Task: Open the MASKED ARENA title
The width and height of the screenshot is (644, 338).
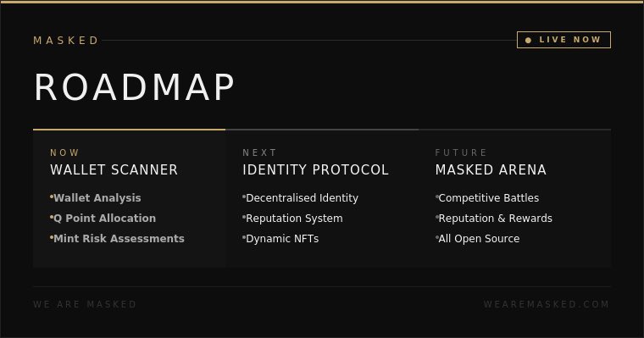Action: coord(491,169)
